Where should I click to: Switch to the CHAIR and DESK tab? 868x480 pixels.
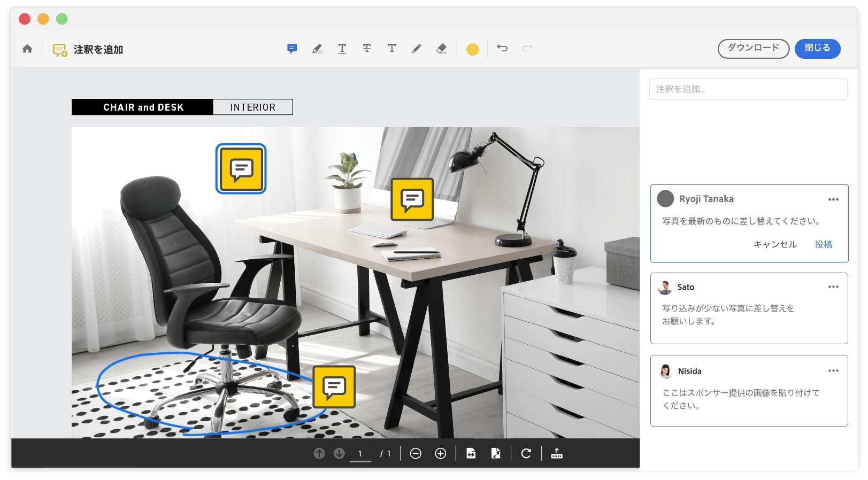coord(143,107)
